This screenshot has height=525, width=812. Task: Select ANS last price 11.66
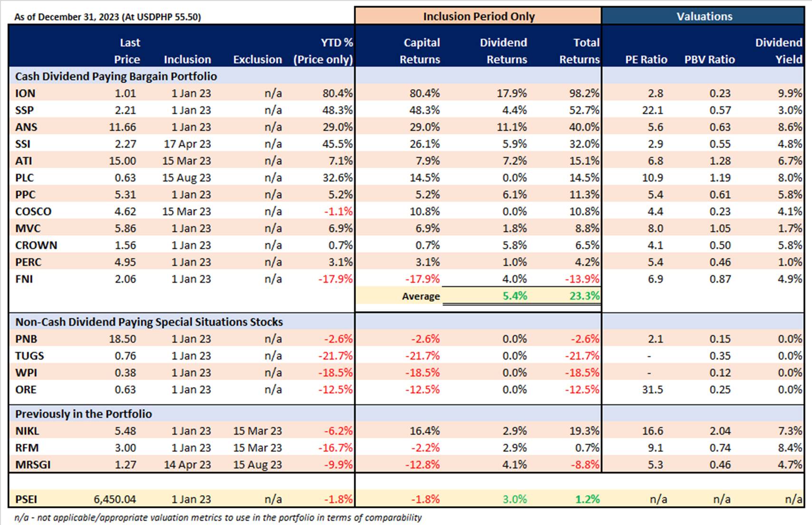[123, 127]
